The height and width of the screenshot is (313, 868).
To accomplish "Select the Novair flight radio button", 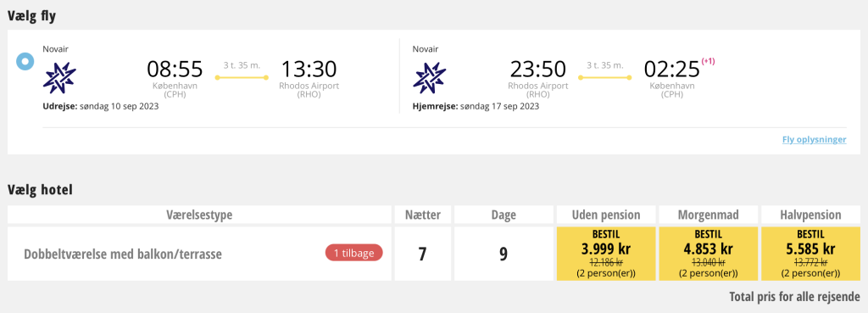I will [25, 61].
